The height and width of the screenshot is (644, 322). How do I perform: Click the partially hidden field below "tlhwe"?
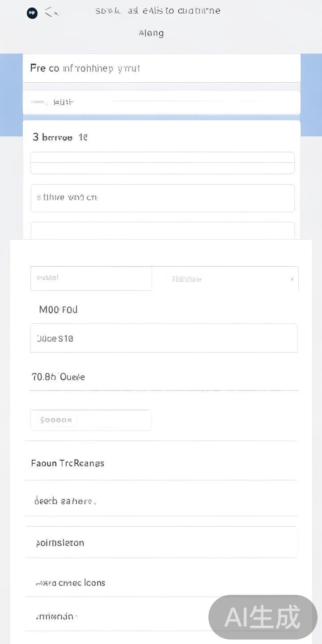162,230
